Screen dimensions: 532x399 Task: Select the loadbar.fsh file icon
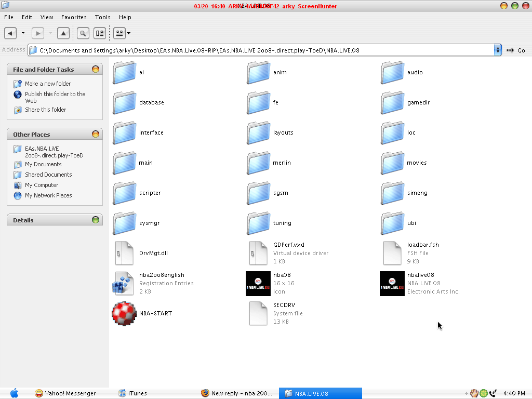tap(392, 253)
